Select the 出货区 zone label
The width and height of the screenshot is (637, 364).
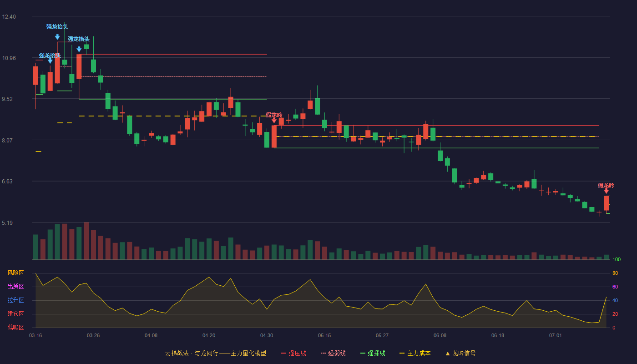(x=15, y=287)
